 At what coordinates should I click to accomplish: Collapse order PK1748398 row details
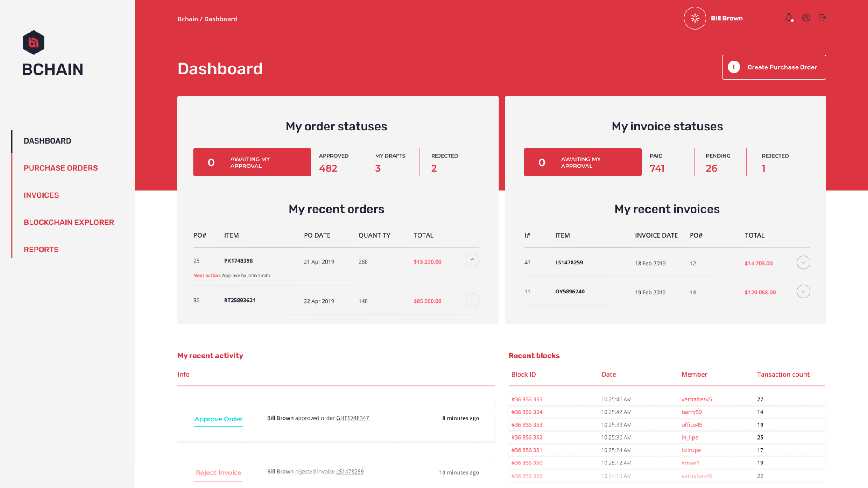point(472,260)
